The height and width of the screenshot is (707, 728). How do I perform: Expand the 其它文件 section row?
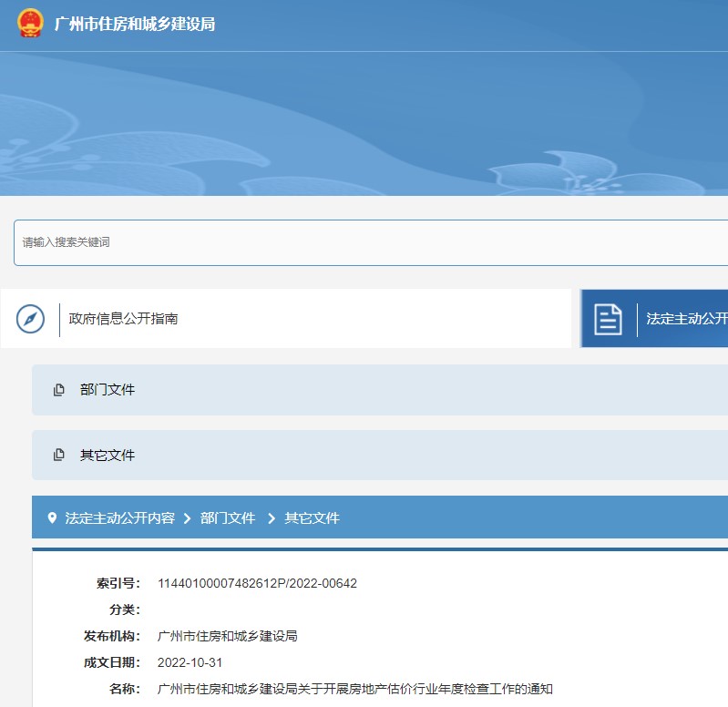pos(108,456)
